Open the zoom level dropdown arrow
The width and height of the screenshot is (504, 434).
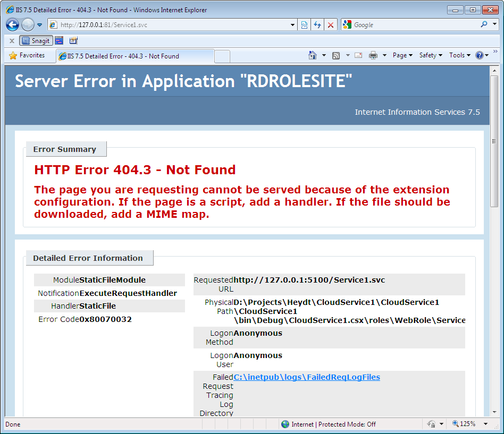[486, 424]
